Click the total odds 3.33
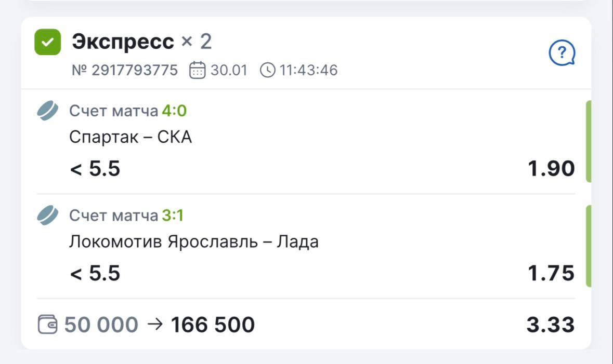Screen dimensions: 613x364 [x=550, y=325]
